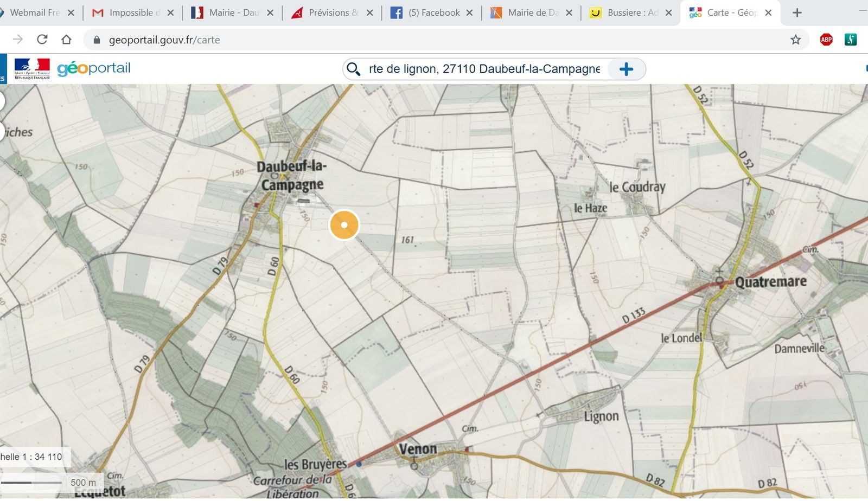Click the Daubeuf-la-Campagne map label
This screenshot has height=501, width=868.
point(292,176)
